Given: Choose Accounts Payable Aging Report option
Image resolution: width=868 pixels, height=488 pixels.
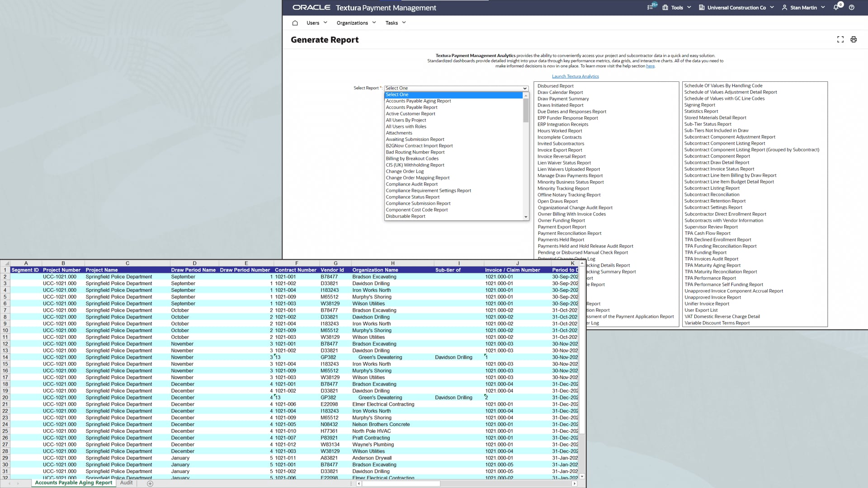Looking at the screenshot, I should point(418,101).
